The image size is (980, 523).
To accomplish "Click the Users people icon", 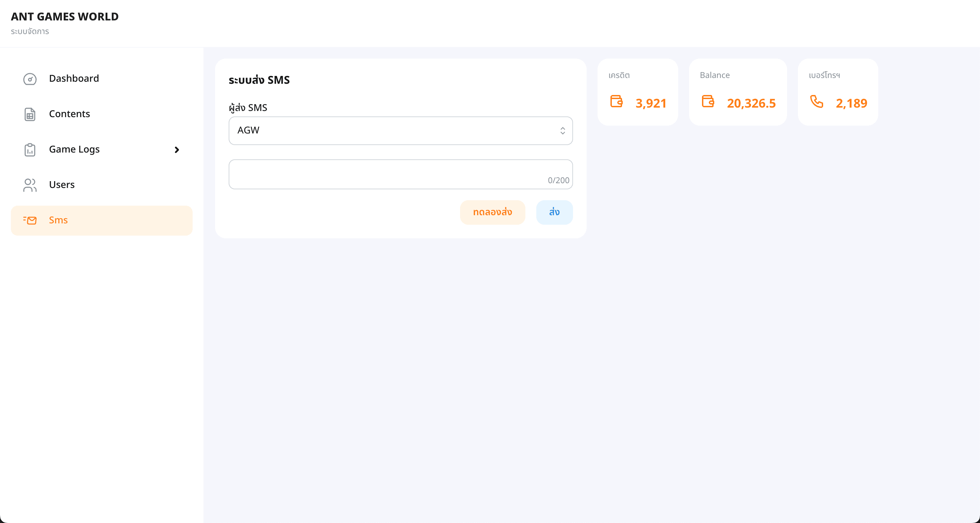I will pyautogui.click(x=30, y=185).
